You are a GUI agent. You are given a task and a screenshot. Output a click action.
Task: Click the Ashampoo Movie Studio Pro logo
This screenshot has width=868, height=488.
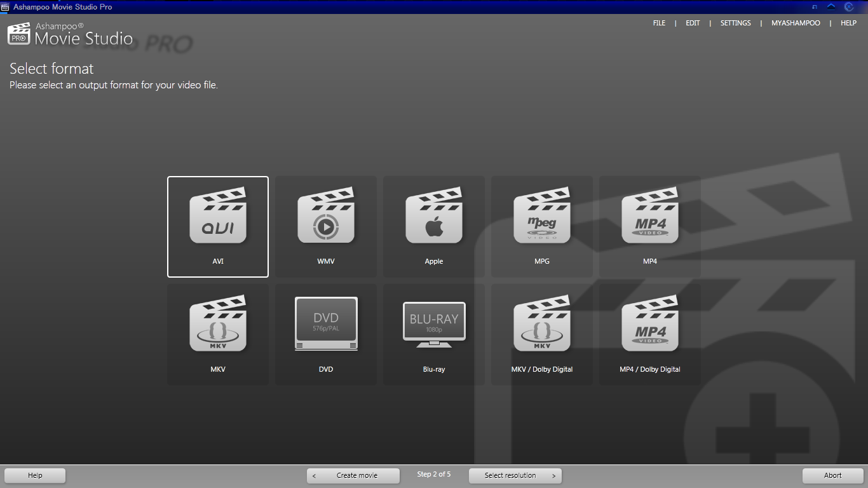(70, 34)
